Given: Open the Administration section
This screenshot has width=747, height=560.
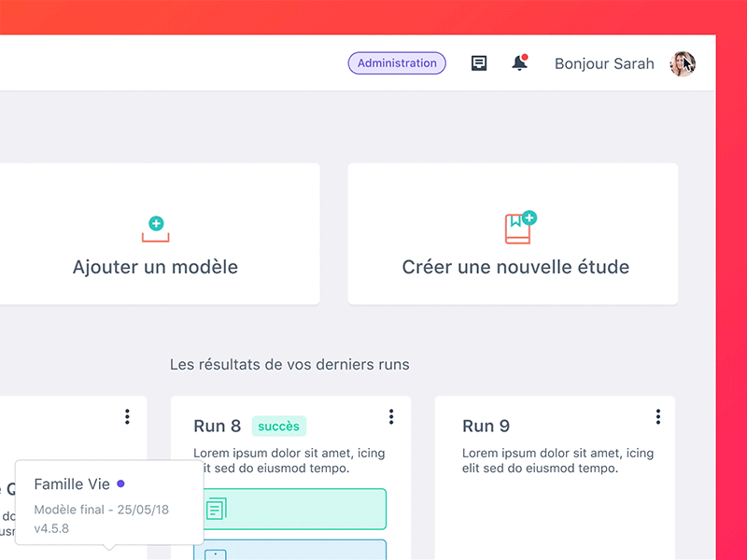Looking at the screenshot, I should 396,63.
